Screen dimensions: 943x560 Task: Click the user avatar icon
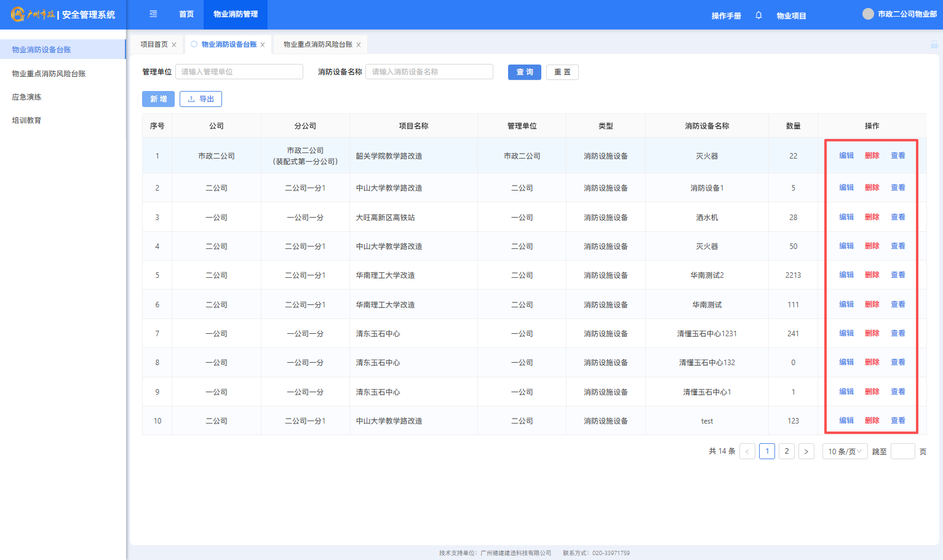click(x=868, y=14)
